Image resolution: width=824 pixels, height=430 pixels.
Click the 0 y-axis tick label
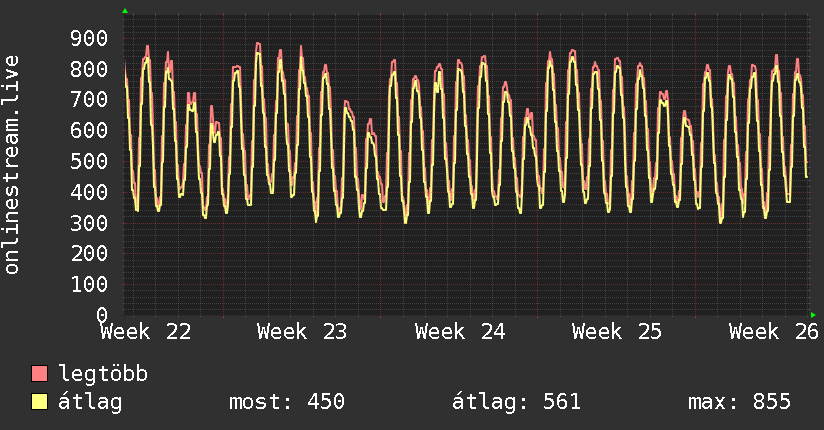(x=102, y=315)
